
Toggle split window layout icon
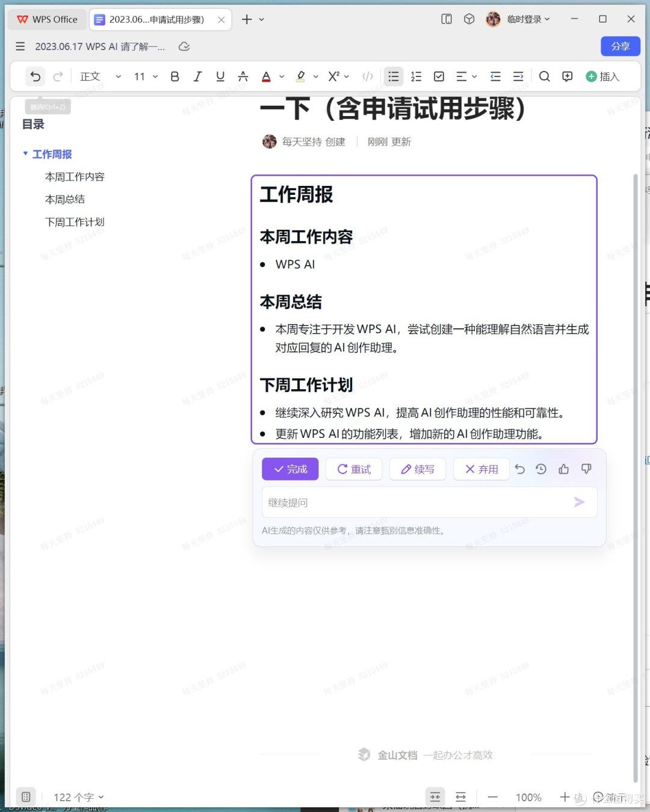coord(447,19)
